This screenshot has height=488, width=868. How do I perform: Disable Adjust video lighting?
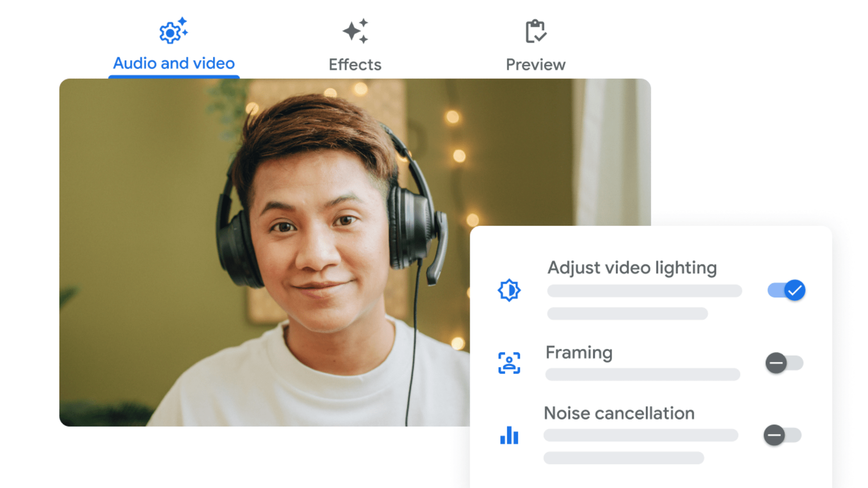pyautogui.click(x=787, y=291)
